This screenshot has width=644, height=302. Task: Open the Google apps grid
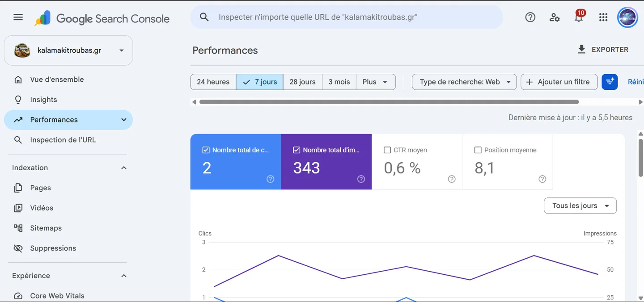coord(603,17)
